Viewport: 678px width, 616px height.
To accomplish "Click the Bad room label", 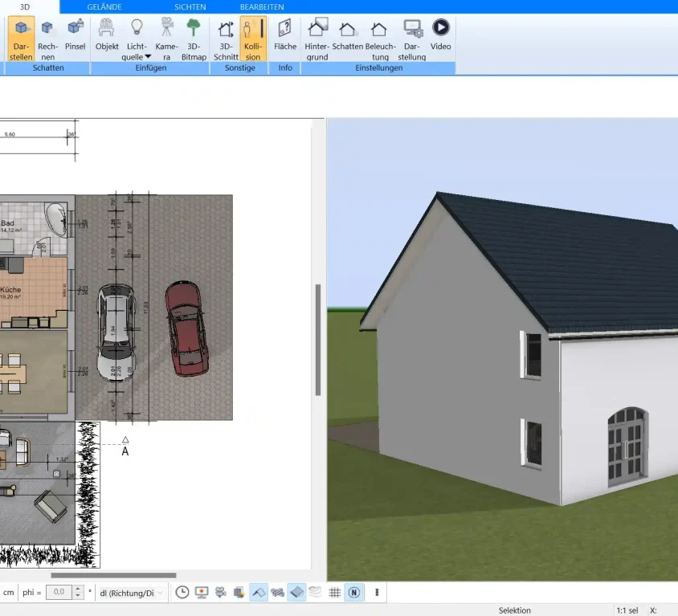I will click(7, 223).
